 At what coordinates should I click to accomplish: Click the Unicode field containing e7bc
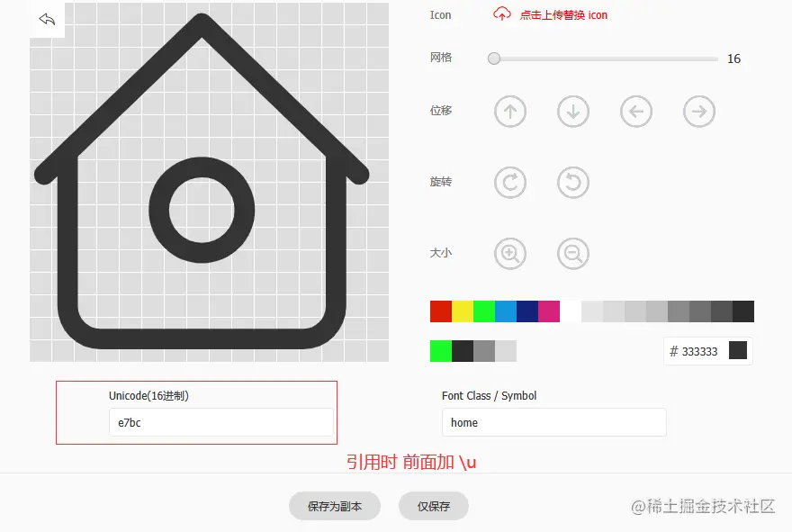(221, 422)
